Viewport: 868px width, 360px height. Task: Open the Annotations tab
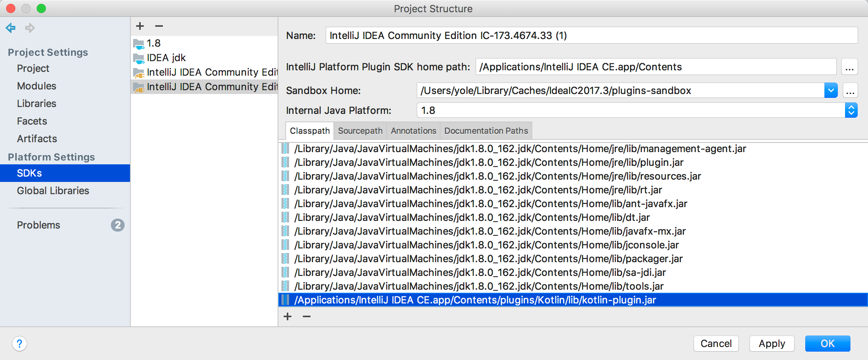[413, 130]
